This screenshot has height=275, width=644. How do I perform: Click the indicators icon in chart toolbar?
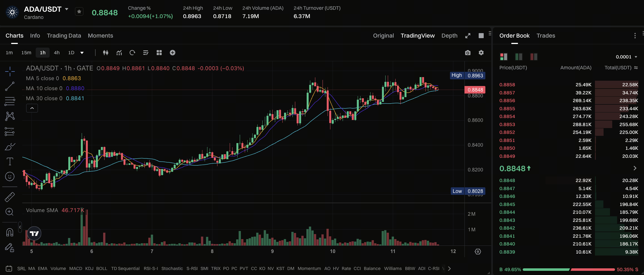[119, 53]
